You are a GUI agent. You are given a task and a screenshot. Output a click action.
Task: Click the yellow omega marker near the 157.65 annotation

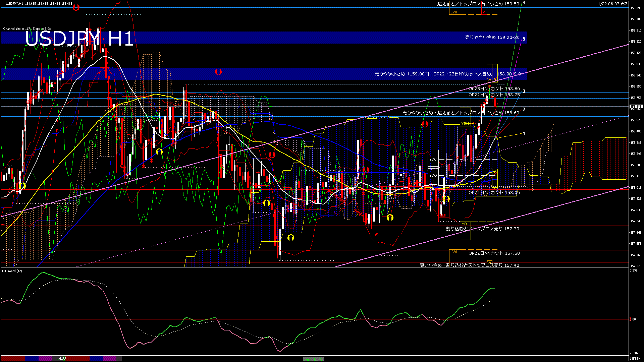290,237
